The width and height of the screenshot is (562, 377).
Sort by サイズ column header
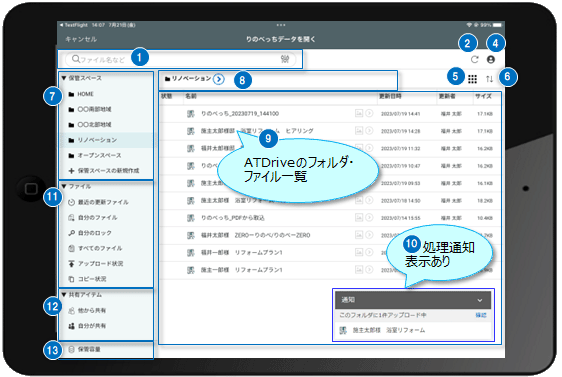483,96
